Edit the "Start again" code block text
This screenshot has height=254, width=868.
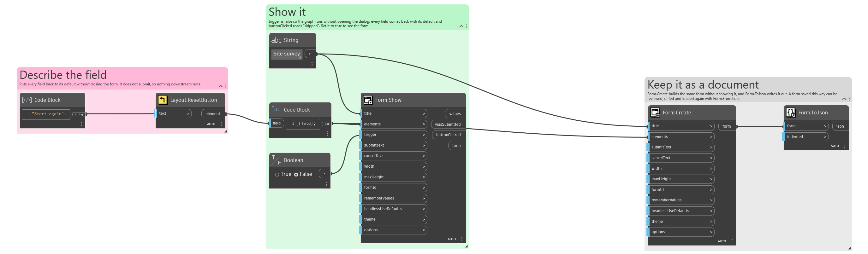pos(46,114)
